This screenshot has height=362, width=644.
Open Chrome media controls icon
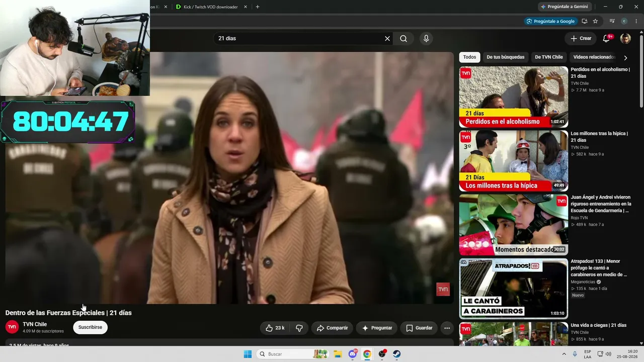tap(612, 21)
